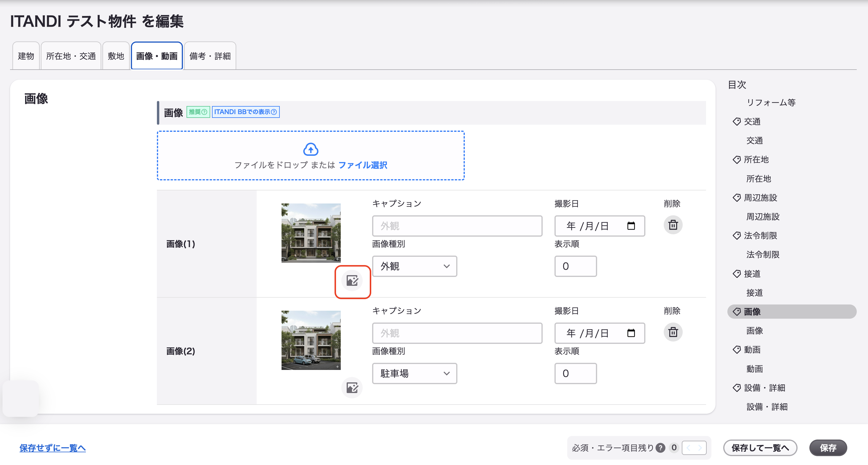Click the ITANDI BBでの表示 help badge
The image size is (868, 465).
point(246,112)
